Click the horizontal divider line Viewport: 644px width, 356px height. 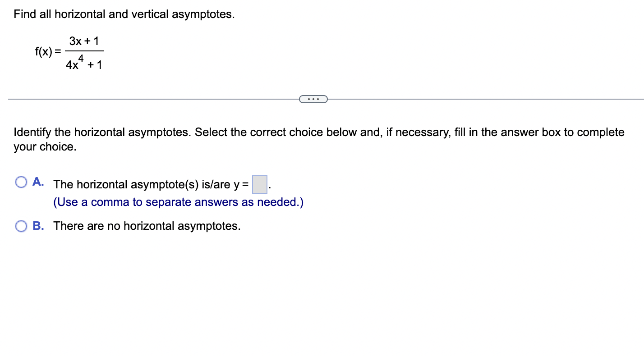click(x=135, y=98)
